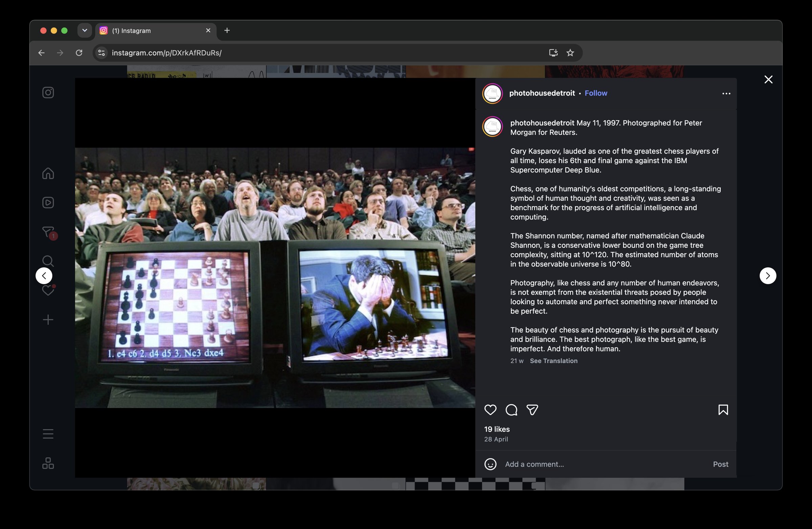Share the post with paper plane icon
The image size is (812, 529).
tap(532, 410)
